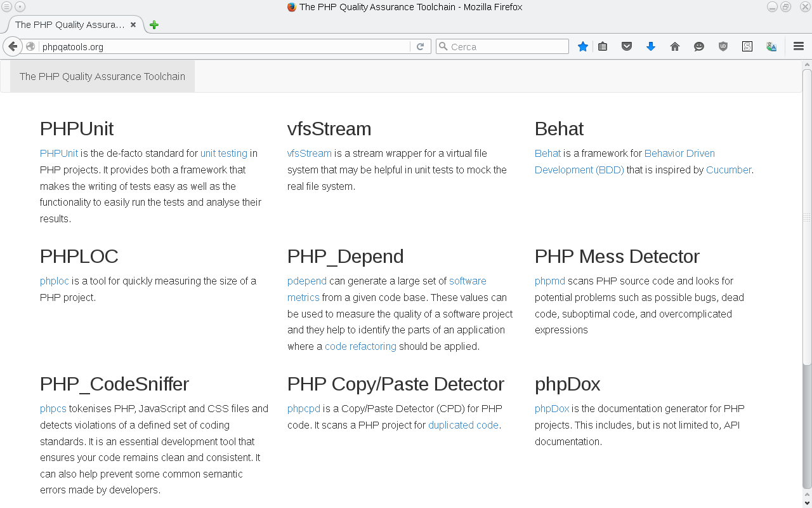
Task: Open the phploc link
Action: [55, 281]
